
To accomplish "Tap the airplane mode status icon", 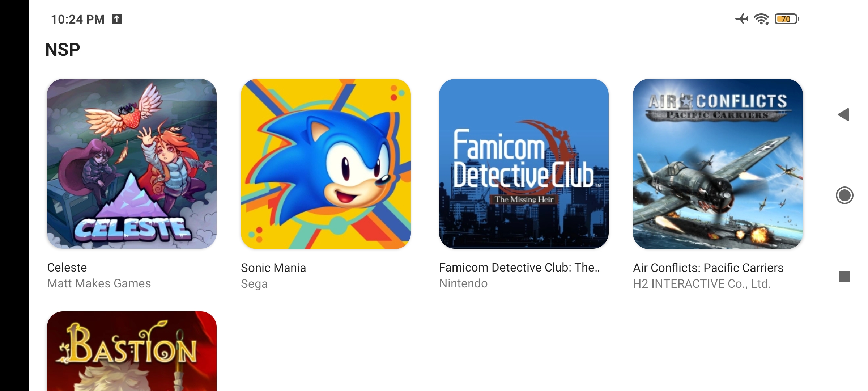I will (x=742, y=19).
